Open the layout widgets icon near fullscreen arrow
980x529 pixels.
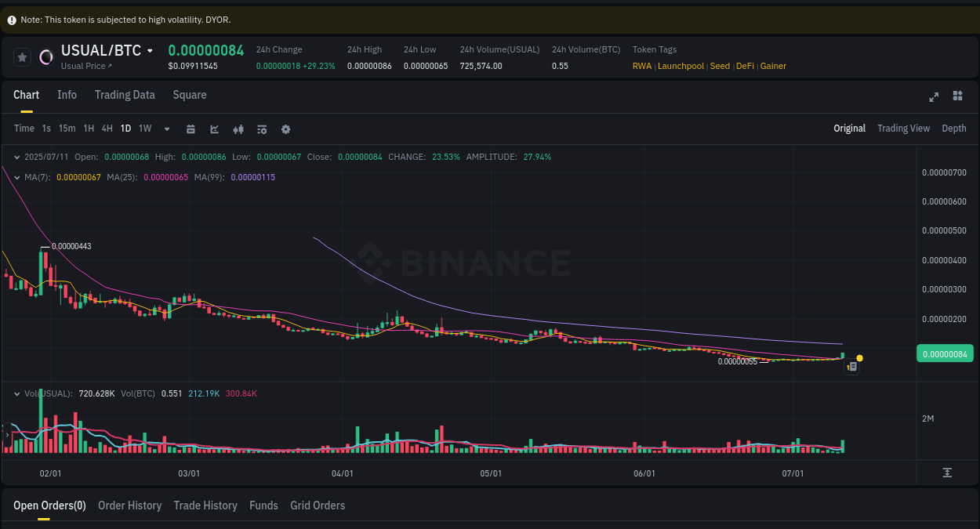[x=957, y=96]
